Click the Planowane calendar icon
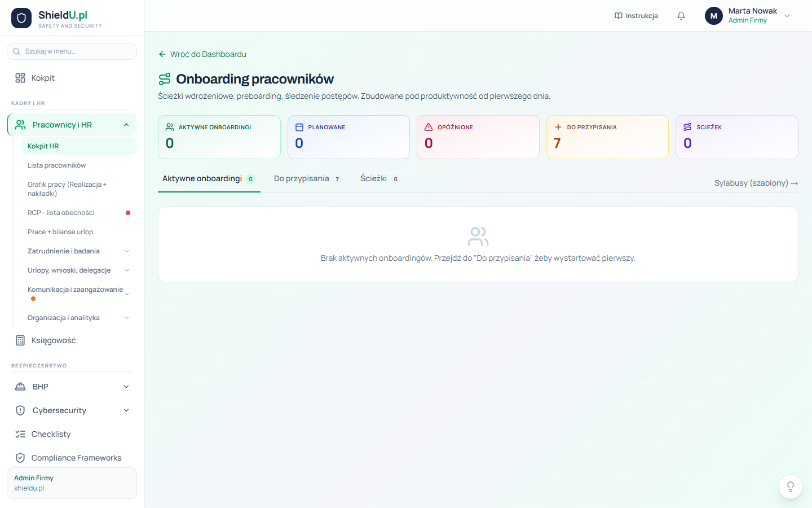This screenshot has height=508, width=812. pyautogui.click(x=299, y=127)
